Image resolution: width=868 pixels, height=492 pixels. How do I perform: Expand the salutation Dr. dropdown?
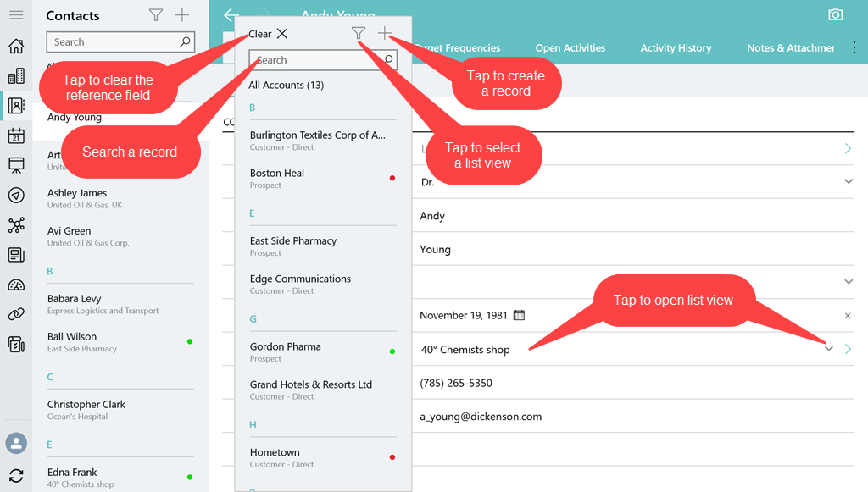coord(849,182)
